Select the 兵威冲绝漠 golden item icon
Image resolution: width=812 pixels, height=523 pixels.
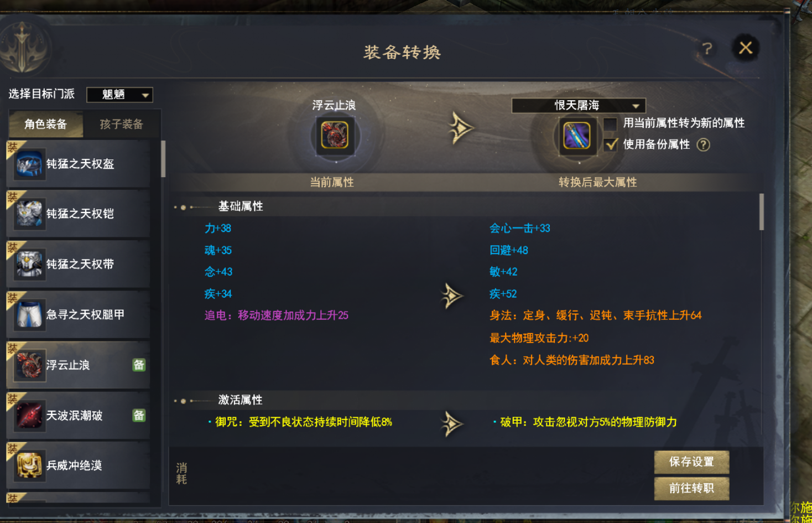pos(29,465)
